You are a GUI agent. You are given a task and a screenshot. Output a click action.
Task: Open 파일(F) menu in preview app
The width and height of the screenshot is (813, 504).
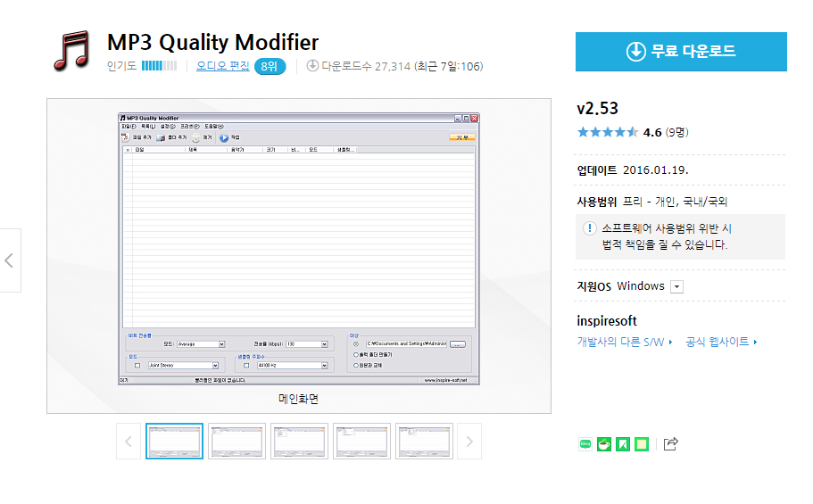(x=129, y=127)
